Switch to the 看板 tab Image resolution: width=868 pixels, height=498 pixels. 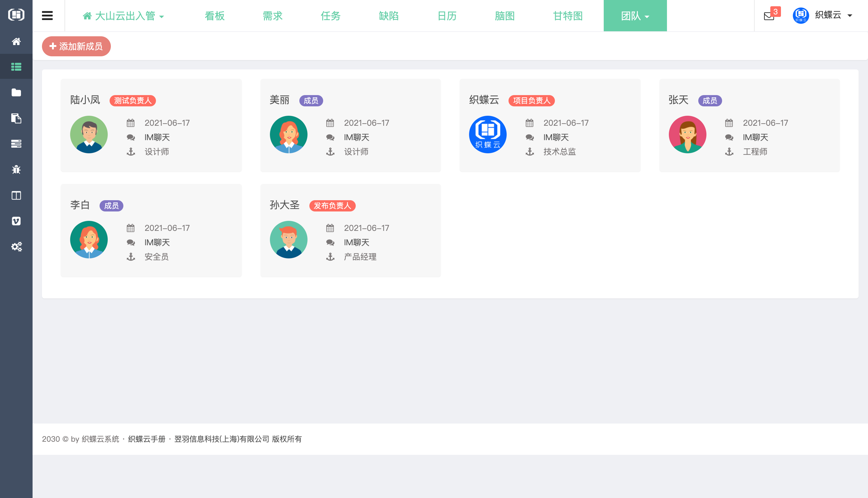214,16
